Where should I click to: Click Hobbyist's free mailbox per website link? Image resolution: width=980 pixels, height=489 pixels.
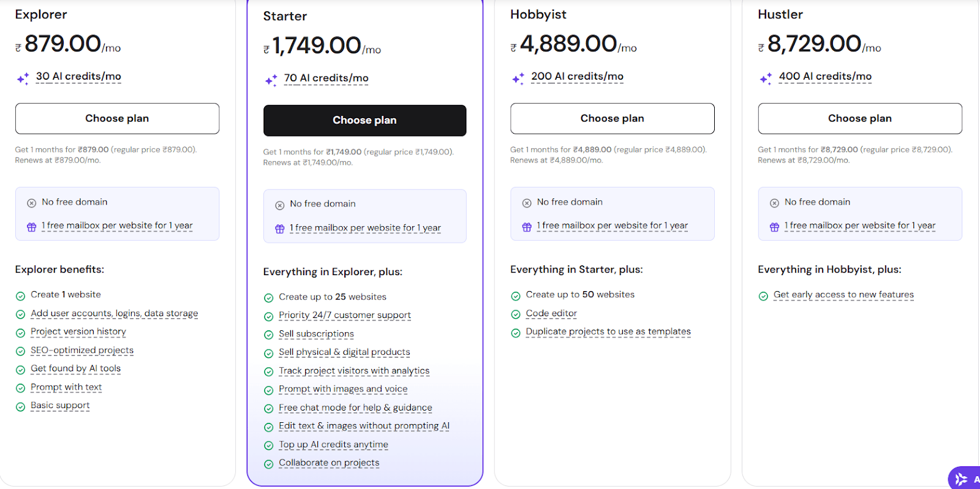click(x=612, y=226)
